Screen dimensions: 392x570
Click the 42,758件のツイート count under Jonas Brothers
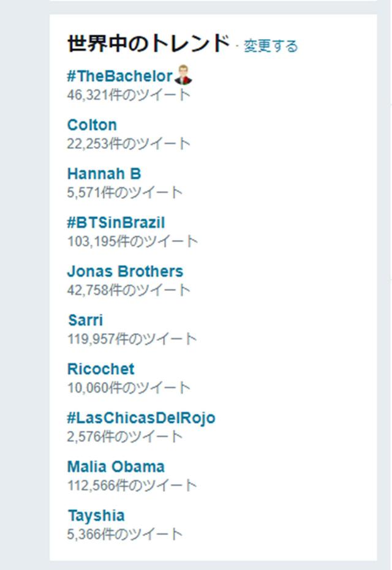pos(129,290)
